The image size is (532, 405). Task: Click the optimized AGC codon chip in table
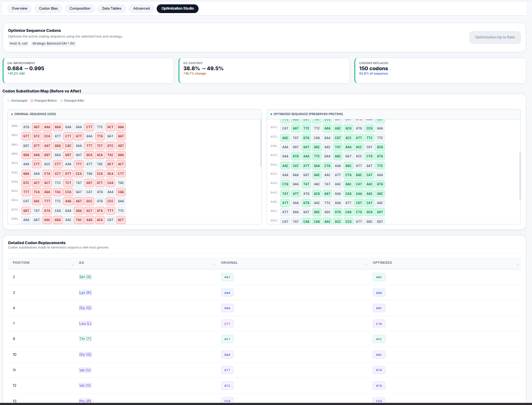(x=379, y=277)
